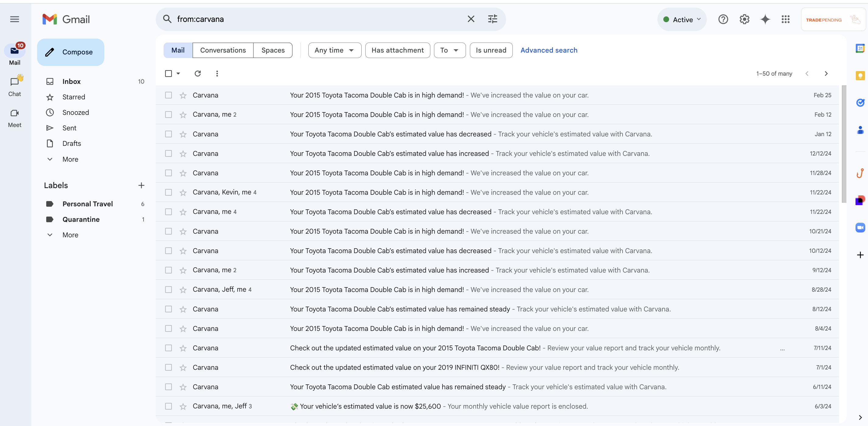Refresh the email list
The height and width of the screenshot is (426, 868).
(198, 74)
